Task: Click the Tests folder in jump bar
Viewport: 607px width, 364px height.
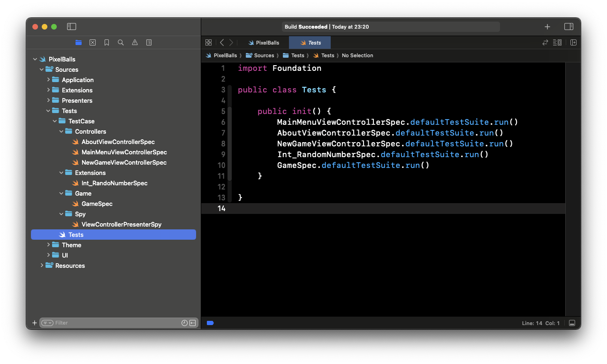Action: tap(294, 55)
